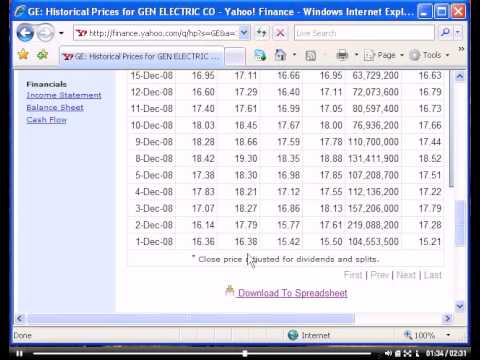Click the volume value 157,206,000
Image resolution: width=480 pixels, height=360 pixels.
373,208
